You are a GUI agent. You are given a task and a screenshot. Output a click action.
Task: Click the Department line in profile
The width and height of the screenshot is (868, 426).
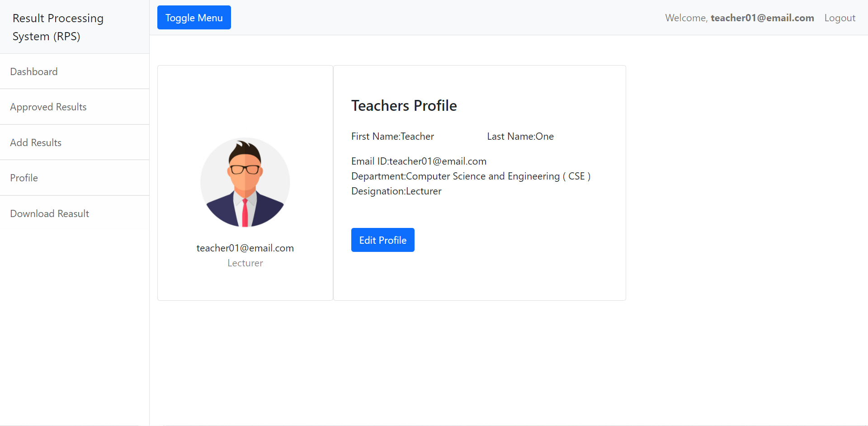(471, 176)
